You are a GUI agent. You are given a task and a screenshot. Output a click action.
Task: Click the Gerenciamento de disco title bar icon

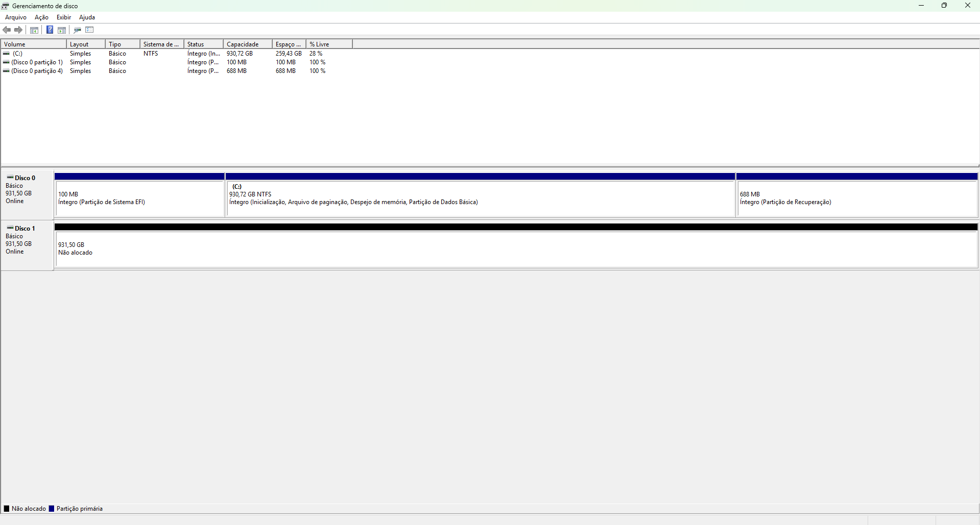[x=5, y=6]
